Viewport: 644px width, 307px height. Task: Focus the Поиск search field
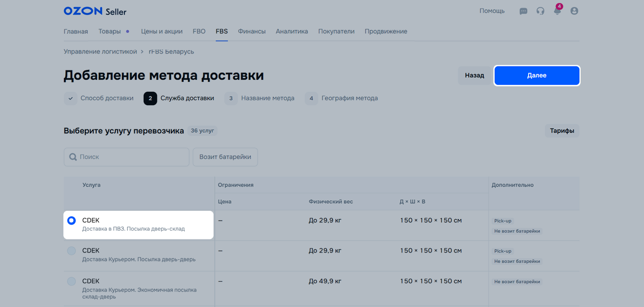(x=132, y=157)
